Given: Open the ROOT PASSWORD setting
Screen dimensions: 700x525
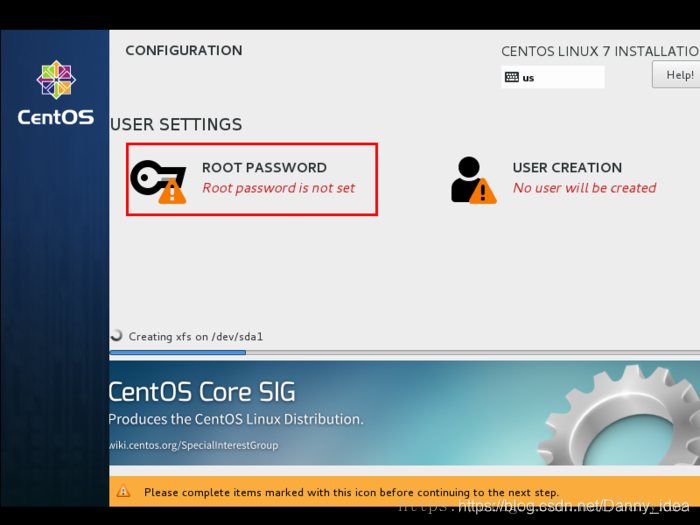Looking at the screenshot, I should (252, 179).
